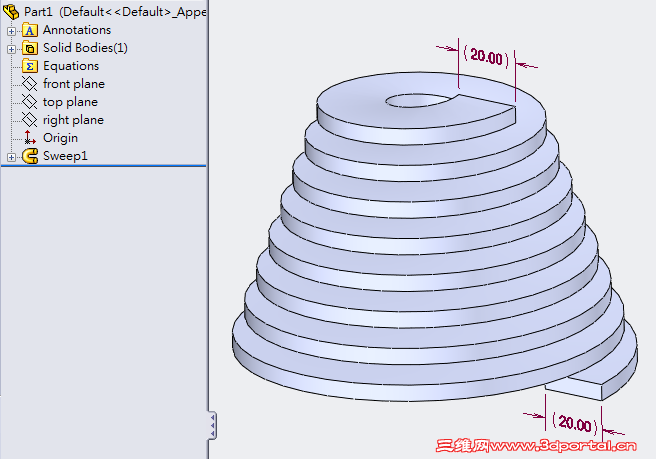Click the top plane icon
Screen dimensions: 656x459
coord(30,102)
